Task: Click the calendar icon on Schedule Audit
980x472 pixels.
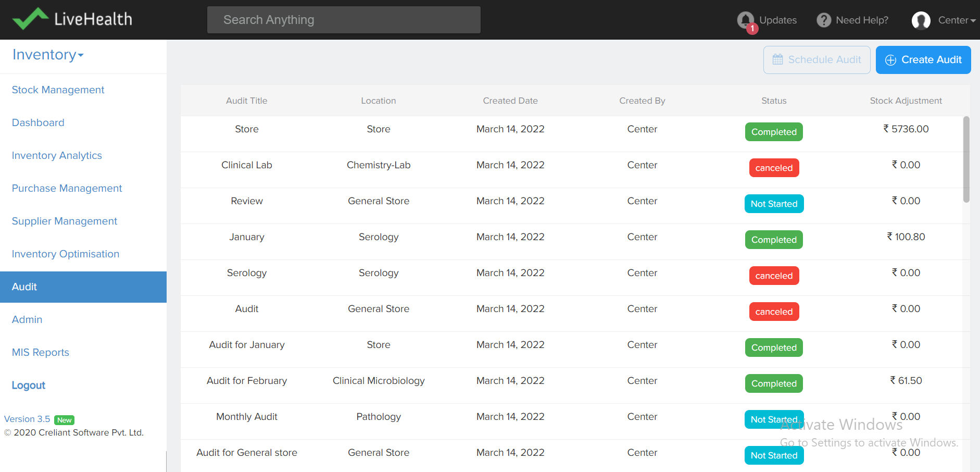Action: click(778, 59)
